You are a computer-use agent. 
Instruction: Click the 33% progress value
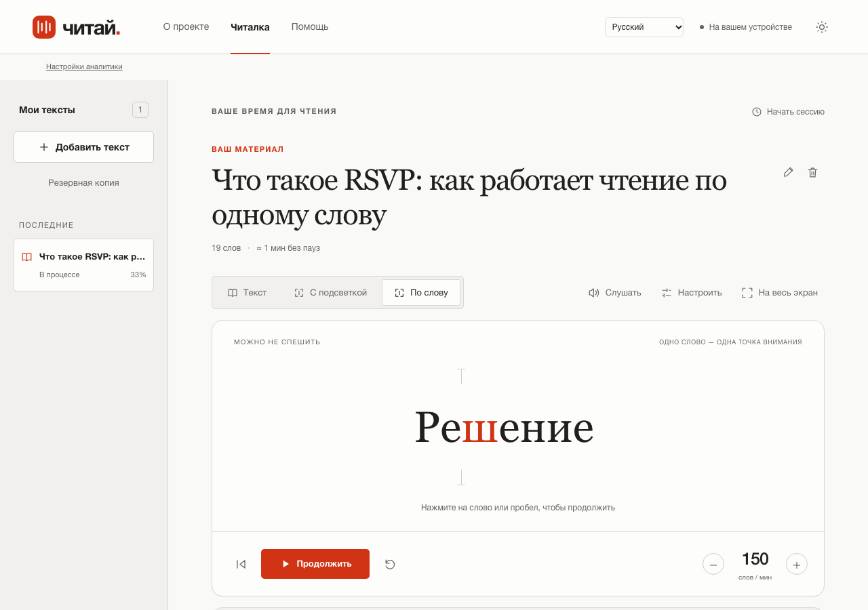click(x=138, y=274)
